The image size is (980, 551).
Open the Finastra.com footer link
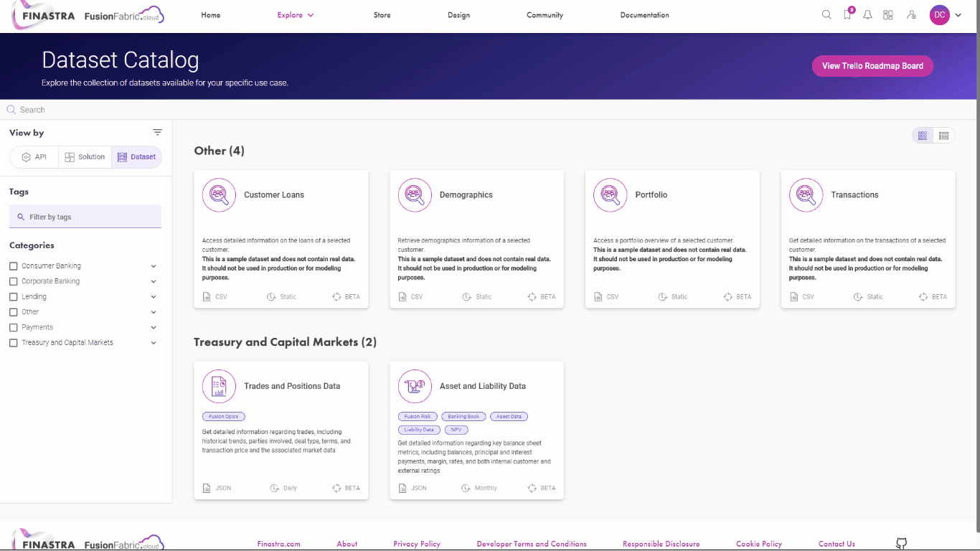click(279, 544)
